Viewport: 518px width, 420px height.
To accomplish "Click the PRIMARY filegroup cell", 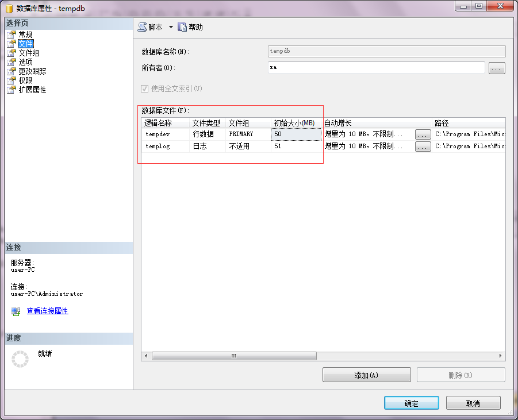I will [x=248, y=134].
